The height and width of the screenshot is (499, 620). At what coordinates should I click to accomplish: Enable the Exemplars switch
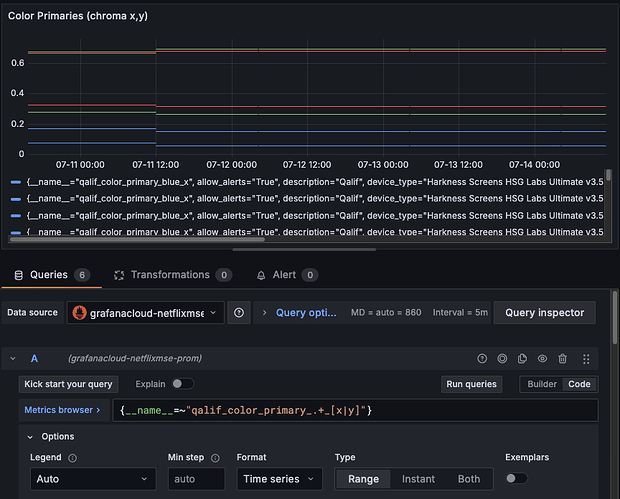pyautogui.click(x=516, y=478)
